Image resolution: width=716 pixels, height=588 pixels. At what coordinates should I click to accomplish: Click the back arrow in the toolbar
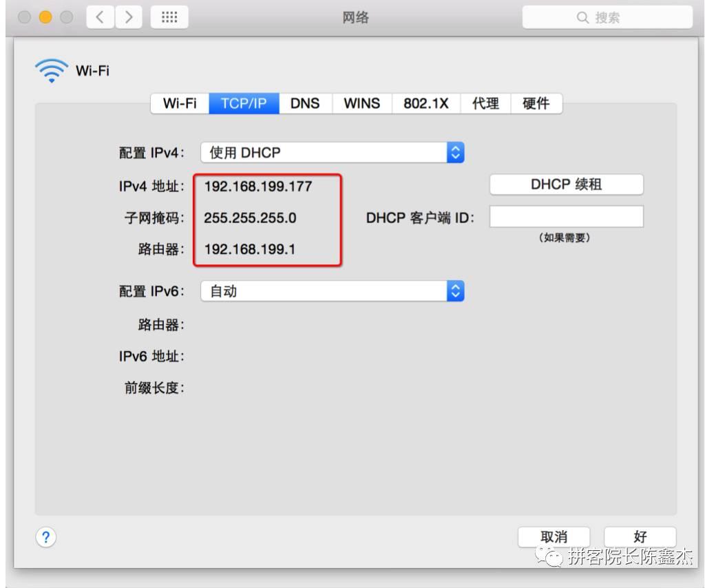click(x=100, y=18)
